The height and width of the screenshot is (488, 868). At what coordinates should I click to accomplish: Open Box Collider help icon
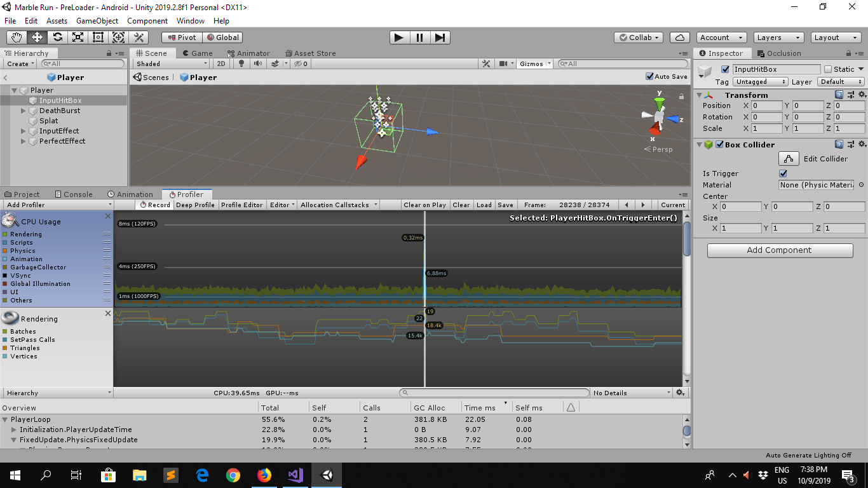pos(839,144)
